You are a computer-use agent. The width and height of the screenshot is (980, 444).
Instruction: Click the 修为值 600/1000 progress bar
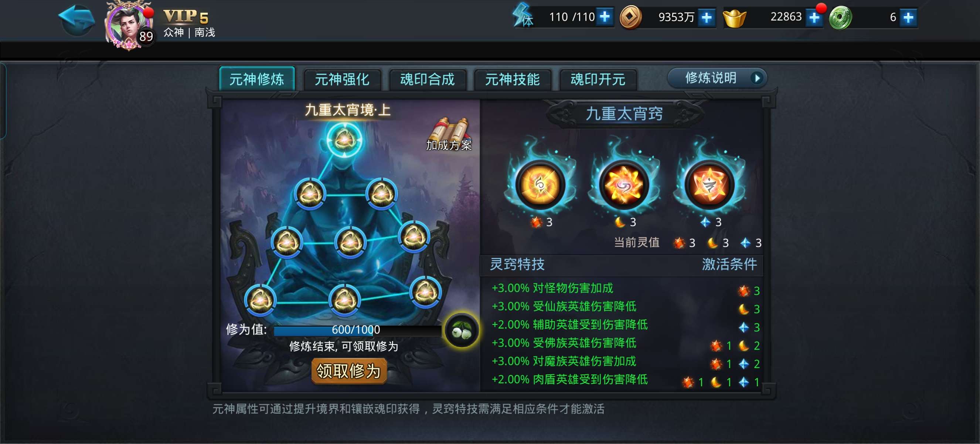coord(357,330)
